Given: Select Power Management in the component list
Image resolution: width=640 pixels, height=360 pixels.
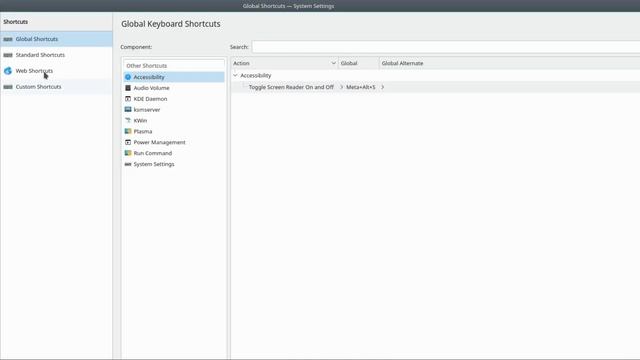Looking at the screenshot, I should click(174, 142).
